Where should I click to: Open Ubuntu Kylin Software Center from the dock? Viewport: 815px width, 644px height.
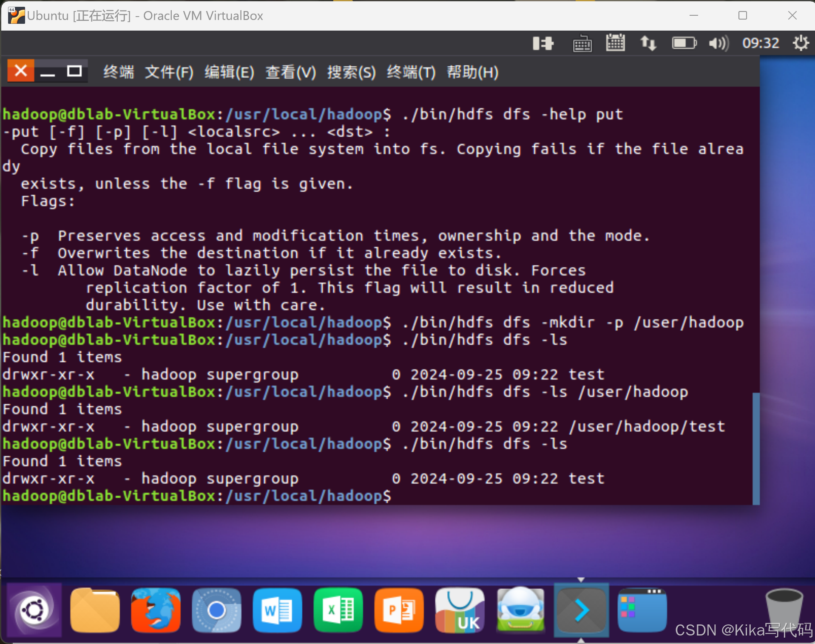point(460,610)
